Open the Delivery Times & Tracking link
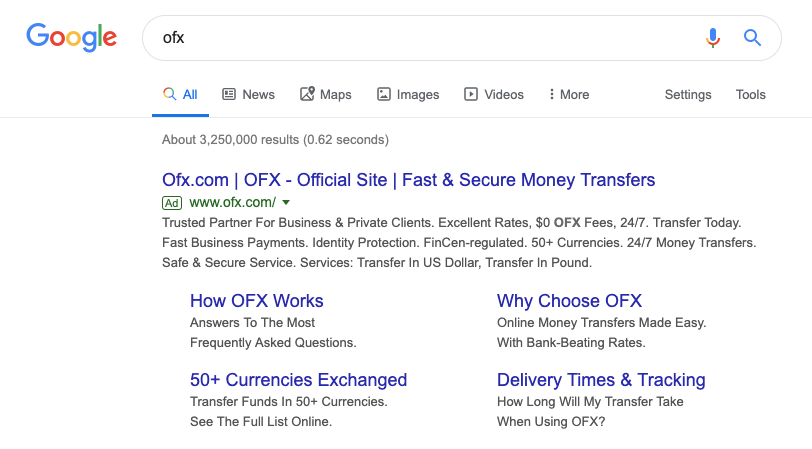The image size is (812, 449). [601, 380]
